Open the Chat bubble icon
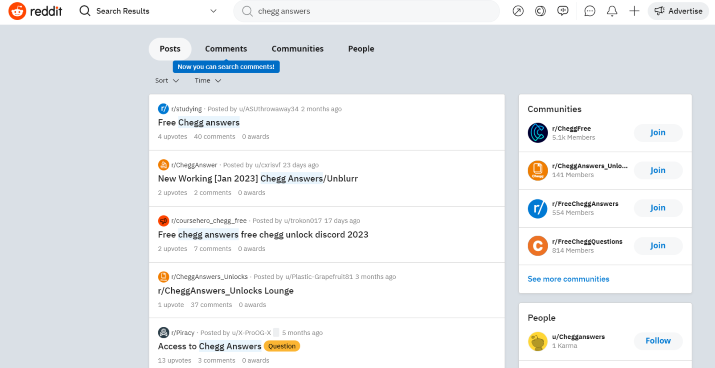This screenshot has height=368, width=715. [x=590, y=11]
